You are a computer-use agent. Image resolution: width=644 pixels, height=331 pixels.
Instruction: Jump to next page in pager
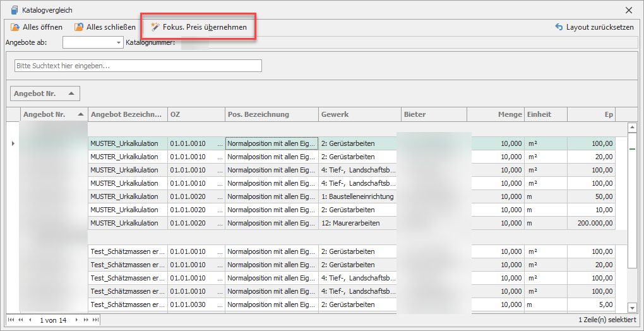(86, 320)
